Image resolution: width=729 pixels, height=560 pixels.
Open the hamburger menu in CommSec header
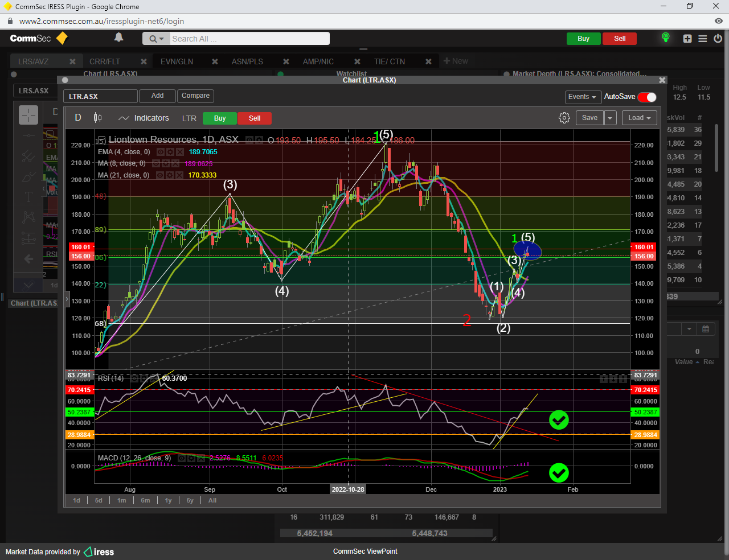[703, 39]
